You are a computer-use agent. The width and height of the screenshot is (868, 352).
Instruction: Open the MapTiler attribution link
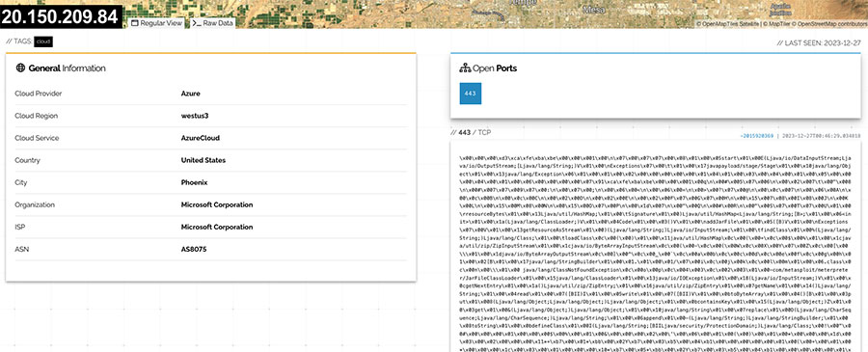click(776, 24)
